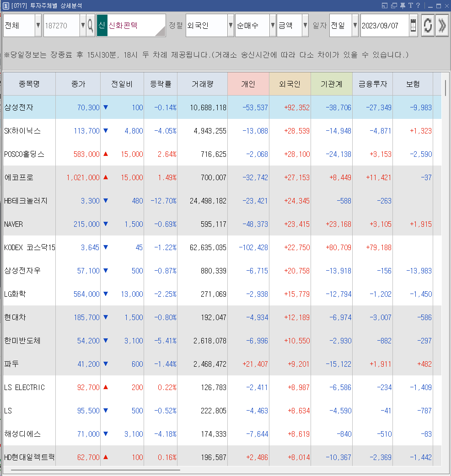Sort by 등락률 column header
The height and width of the screenshot is (476, 451).
click(161, 84)
